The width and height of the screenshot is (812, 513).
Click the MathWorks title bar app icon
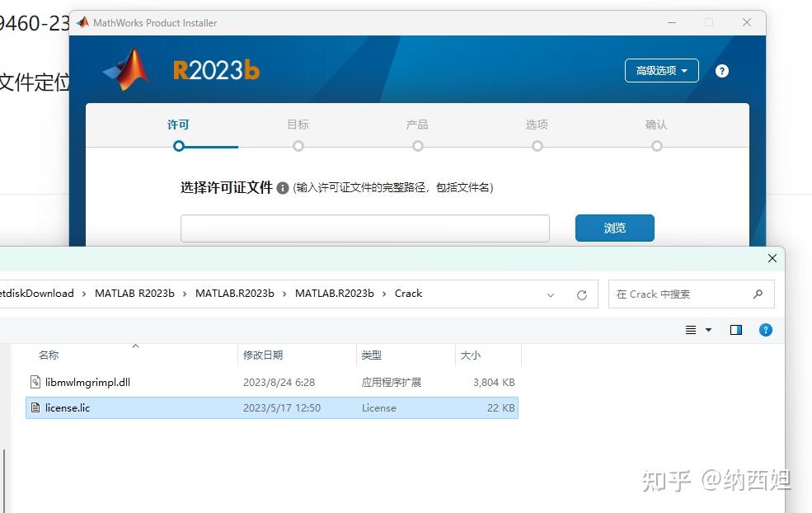(83, 22)
